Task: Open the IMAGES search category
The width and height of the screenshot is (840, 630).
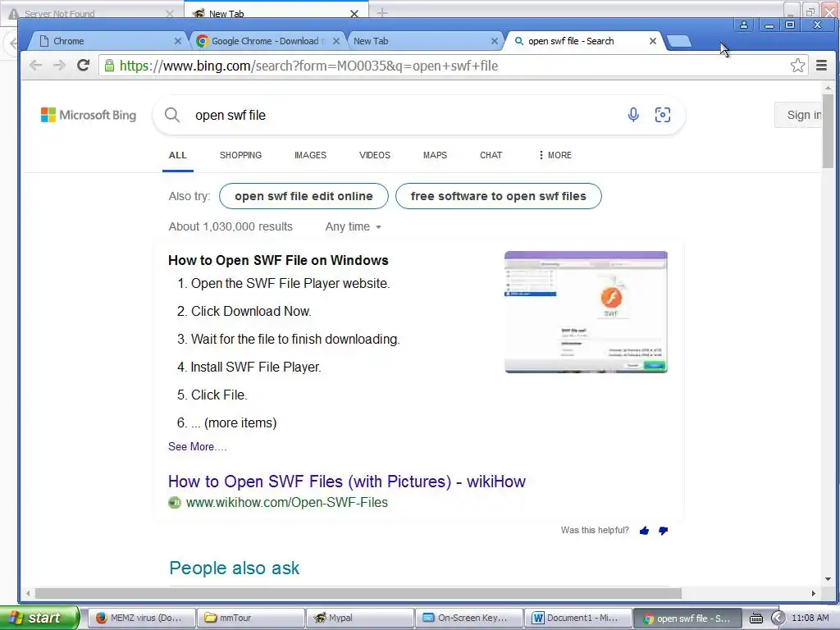Action: point(310,155)
